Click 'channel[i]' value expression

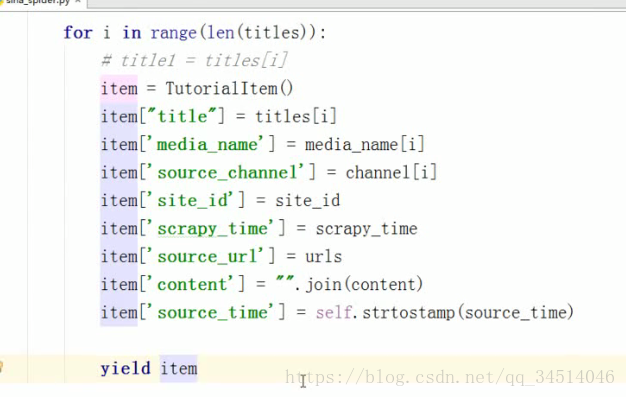tap(391, 173)
